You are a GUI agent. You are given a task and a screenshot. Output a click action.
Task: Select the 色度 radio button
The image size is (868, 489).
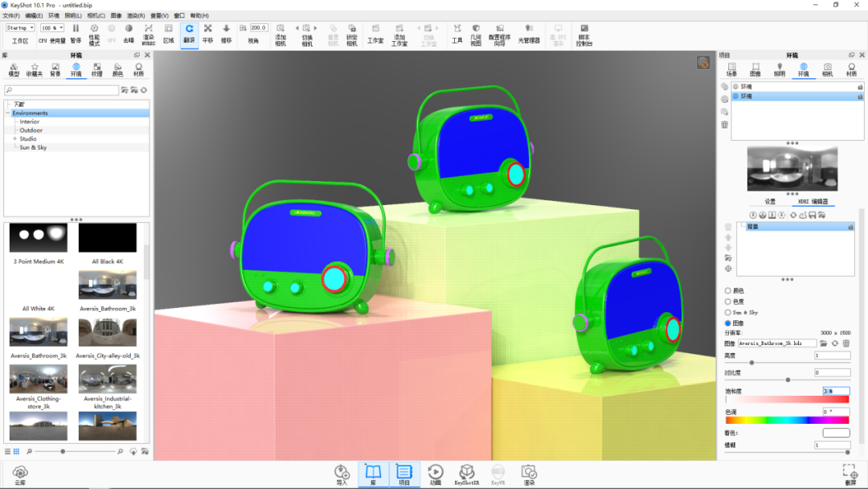[x=728, y=302]
